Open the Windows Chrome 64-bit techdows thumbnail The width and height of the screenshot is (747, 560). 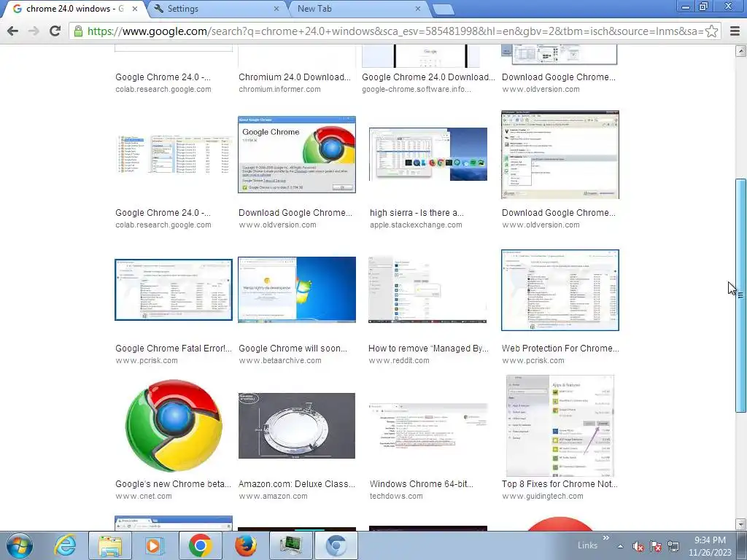tap(428, 426)
